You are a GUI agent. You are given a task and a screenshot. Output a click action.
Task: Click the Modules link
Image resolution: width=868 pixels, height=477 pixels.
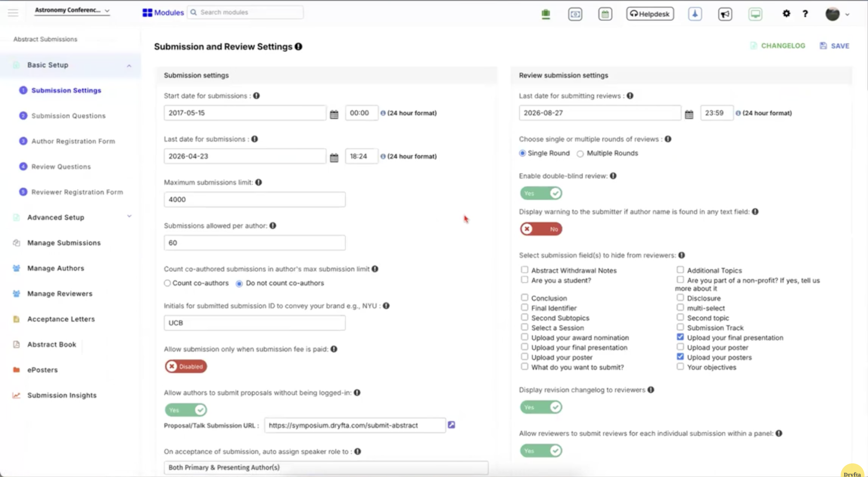coord(169,13)
